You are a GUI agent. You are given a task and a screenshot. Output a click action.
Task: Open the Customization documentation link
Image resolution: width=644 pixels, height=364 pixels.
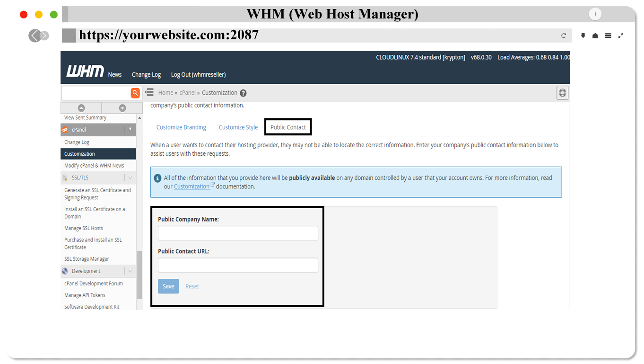(194, 186)
